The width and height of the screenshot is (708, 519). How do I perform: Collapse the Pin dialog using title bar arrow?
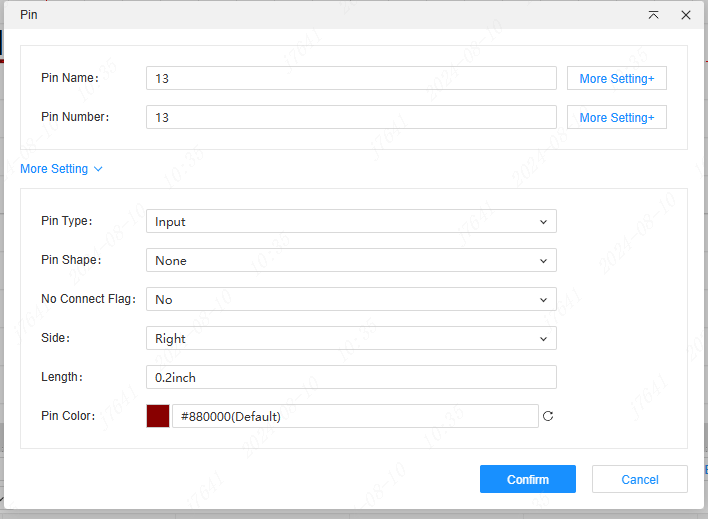pyautogui.click(x=653, y=15)
